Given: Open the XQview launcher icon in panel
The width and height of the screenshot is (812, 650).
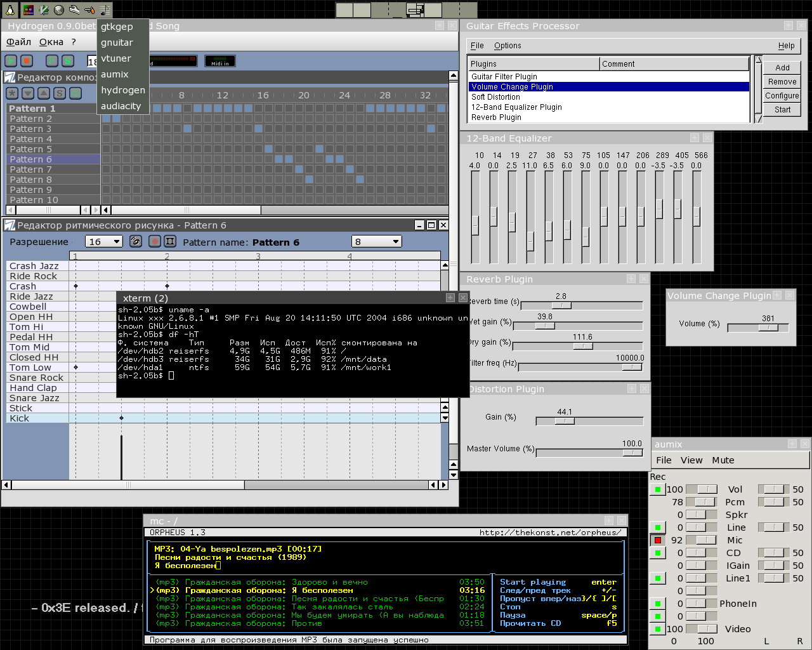Looking at the screenshot, I should click(29, 10).
